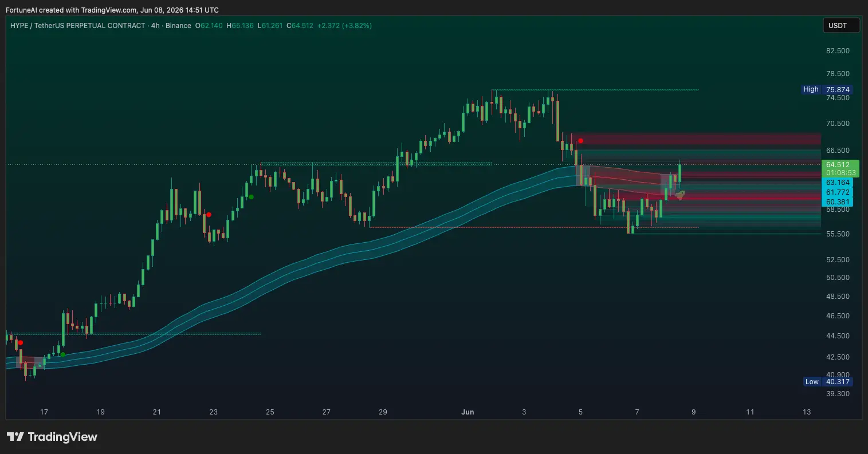The image size is (868, 454).
Task: Click the 39.300 price axis label
Action: (x=838, y=394)
